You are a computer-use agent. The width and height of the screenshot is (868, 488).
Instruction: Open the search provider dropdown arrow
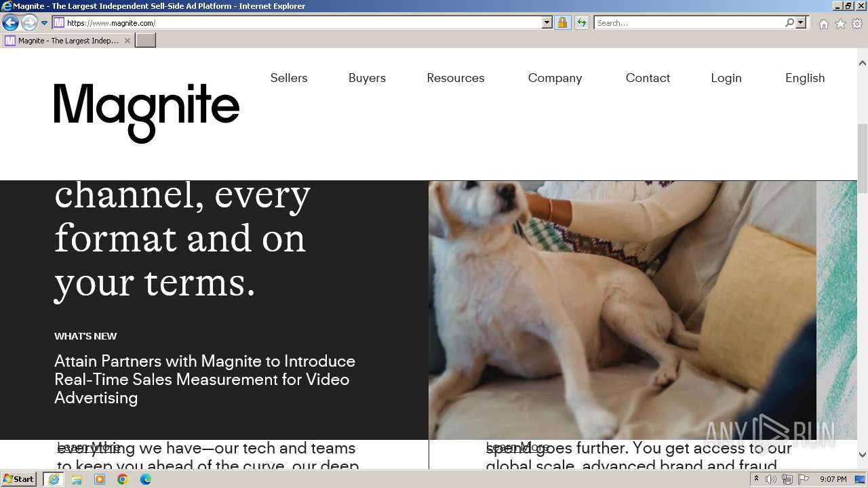click(801, 22)
